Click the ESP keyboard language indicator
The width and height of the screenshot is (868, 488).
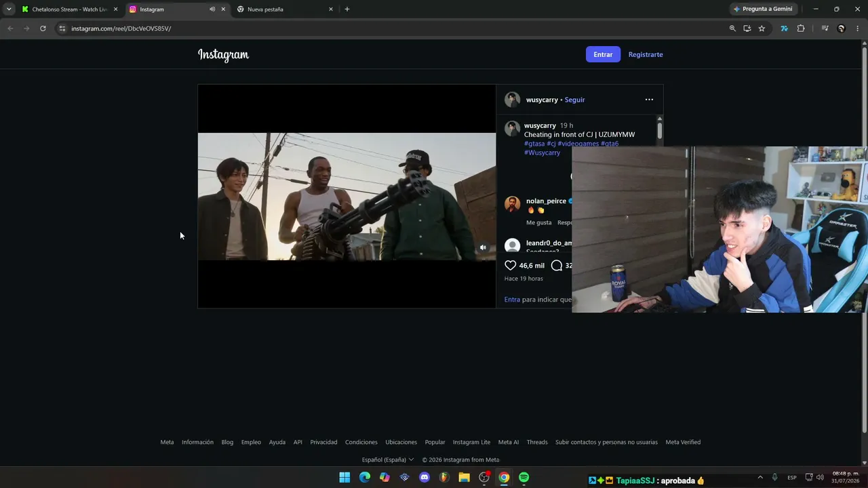(792, 477)
